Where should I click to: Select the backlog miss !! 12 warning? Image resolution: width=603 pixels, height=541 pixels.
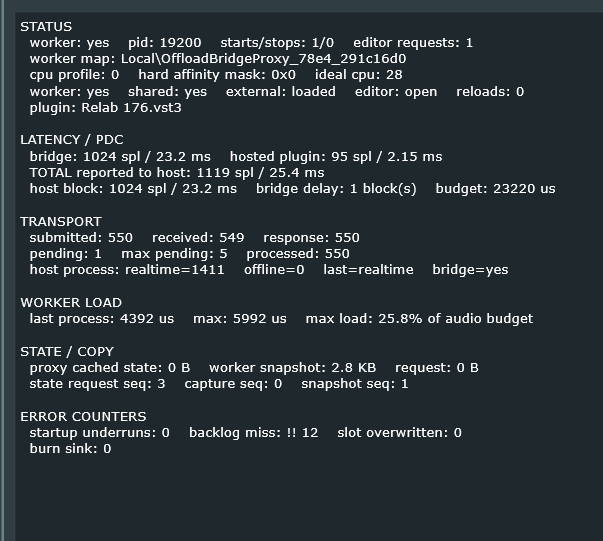coord(253,433)
